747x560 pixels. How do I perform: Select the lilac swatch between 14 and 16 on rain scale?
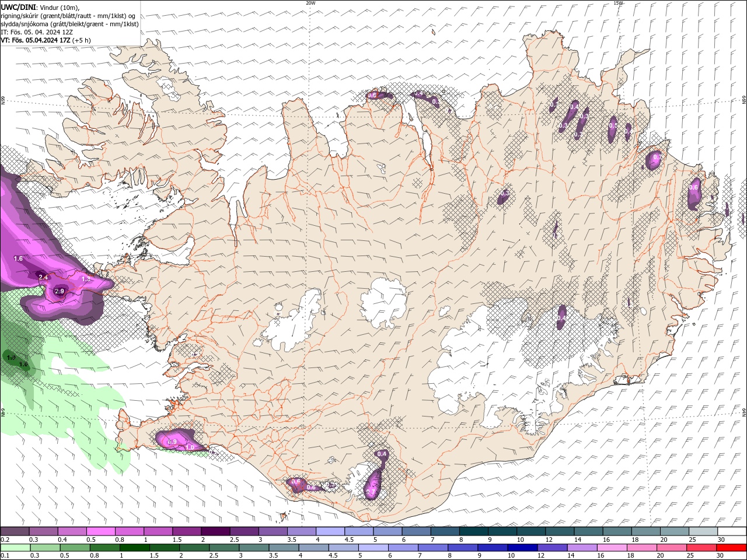click(x=581, y=548)
